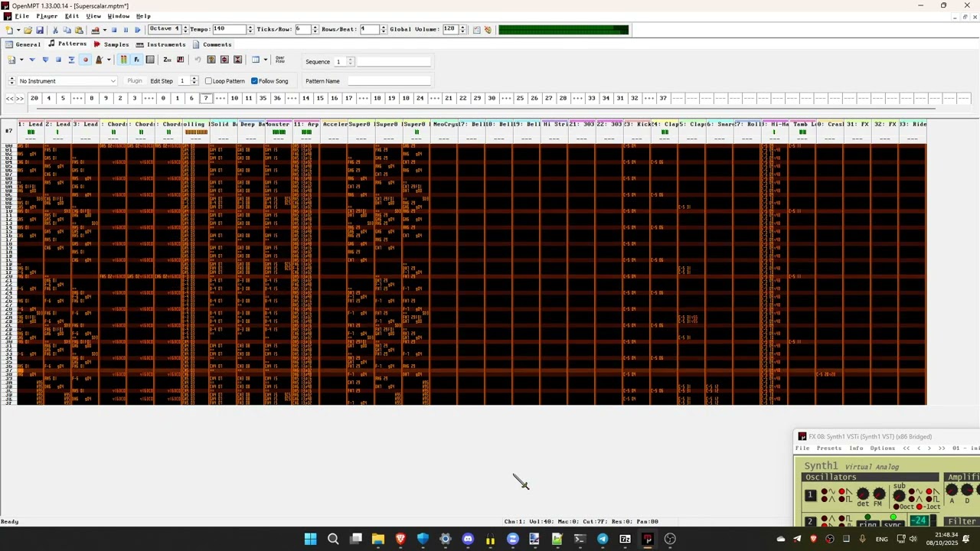Play pattern from cursor icon

pyautogui.click(x=45, y=60)
